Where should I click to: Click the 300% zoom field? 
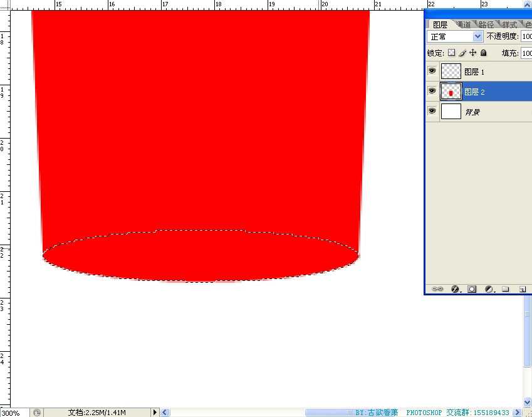(x=13, y=413)
